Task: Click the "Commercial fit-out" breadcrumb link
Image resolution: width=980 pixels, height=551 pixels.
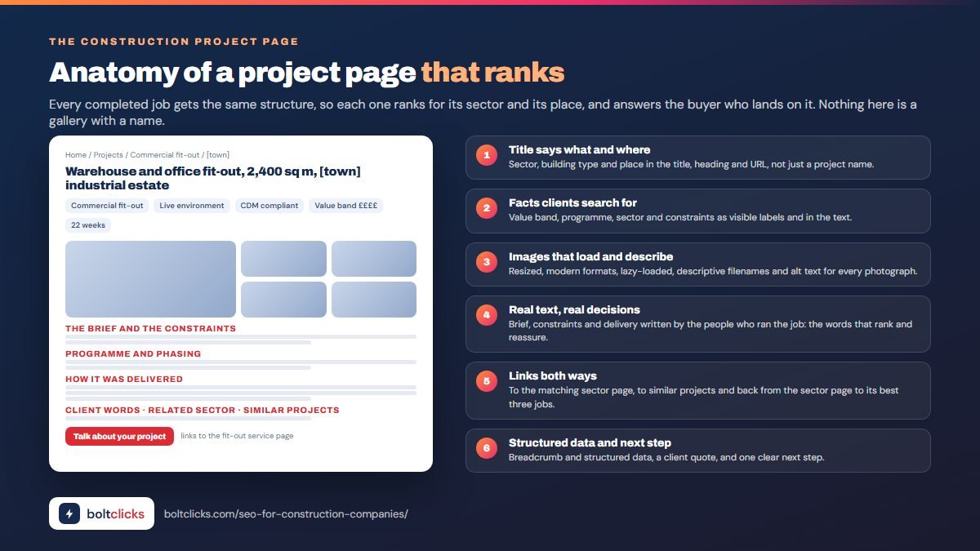Action: [x=164, y=154]
